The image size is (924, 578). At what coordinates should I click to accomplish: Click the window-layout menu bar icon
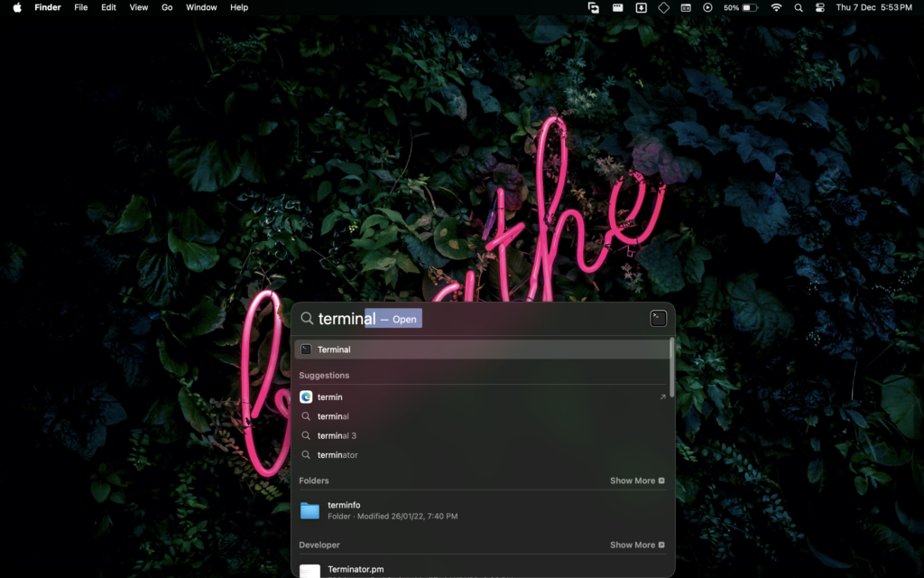click(686, 7)
